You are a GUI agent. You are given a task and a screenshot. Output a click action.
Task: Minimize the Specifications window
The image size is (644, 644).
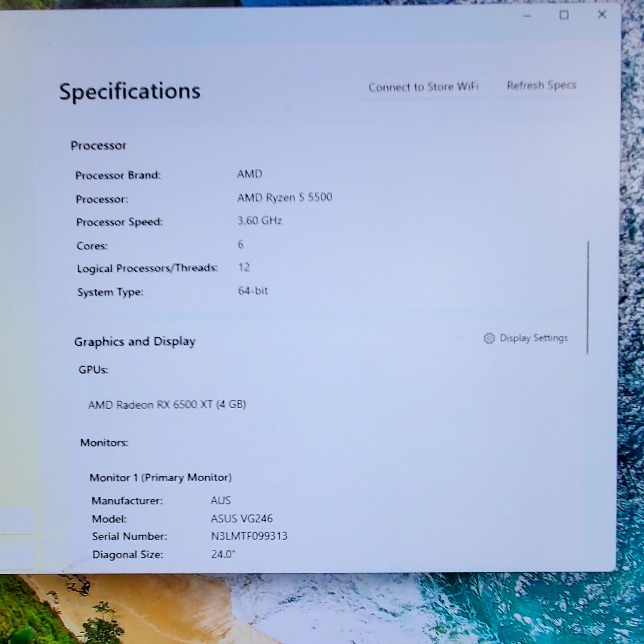click(527, 16)
